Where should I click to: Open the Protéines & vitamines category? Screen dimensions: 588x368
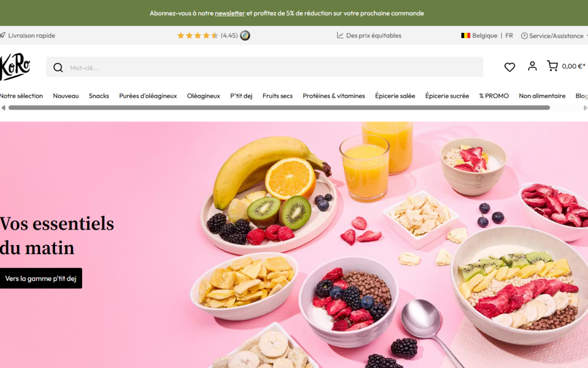click(x=334, y=96)
